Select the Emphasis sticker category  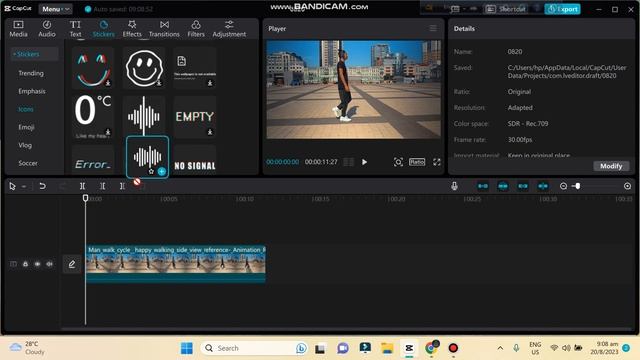(32, 91)
